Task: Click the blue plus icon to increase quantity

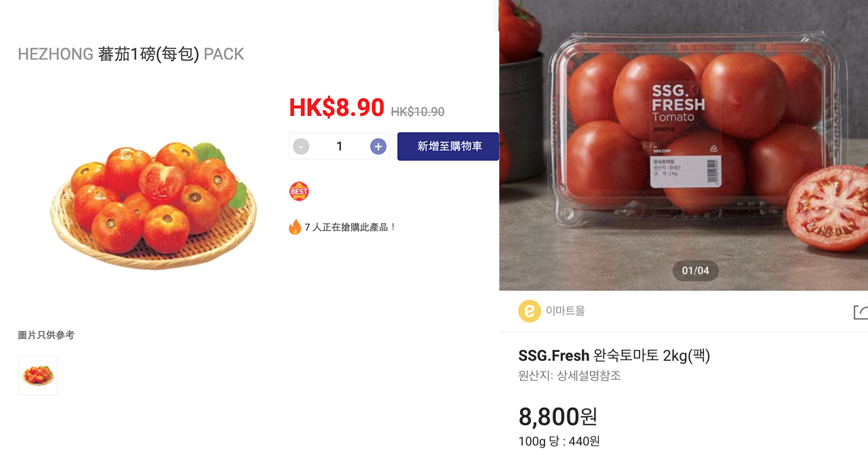Action: 378,146
